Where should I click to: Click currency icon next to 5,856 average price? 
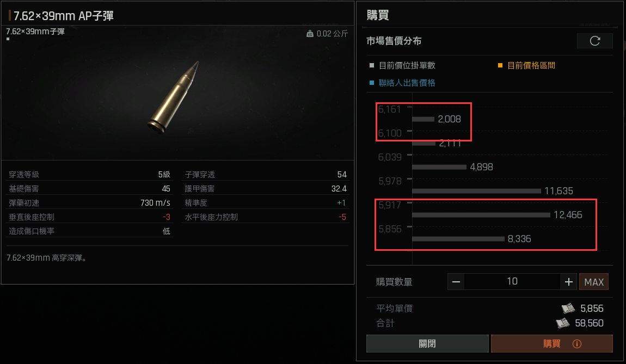568,308
